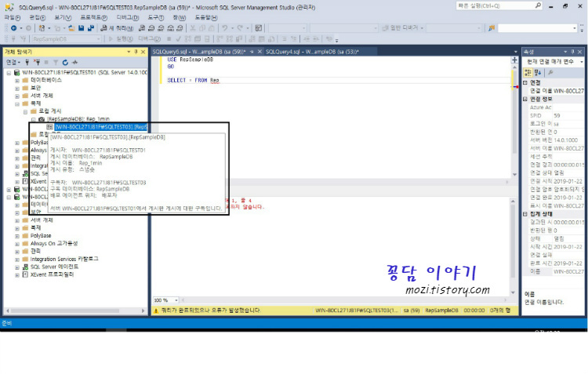The width and height of the screenshot is (588, 374).
Task: Open the 파일(F) menu
Action: point(13,17)
